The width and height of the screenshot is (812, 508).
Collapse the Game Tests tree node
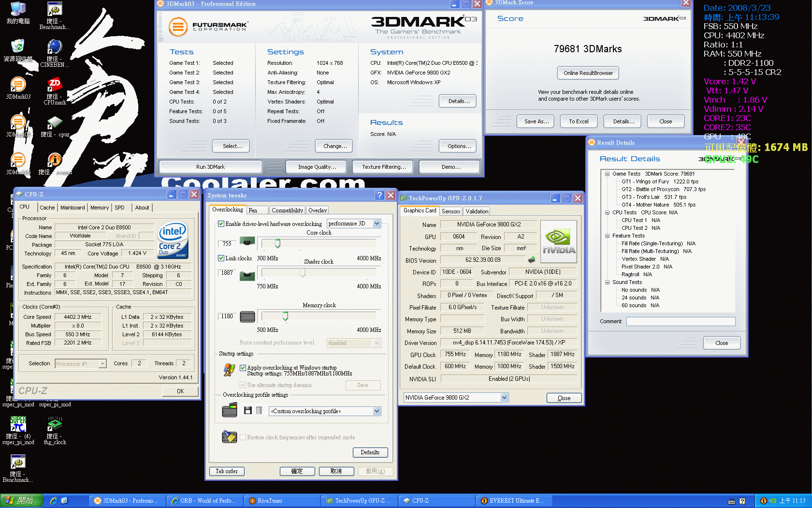(x=607, y=174)
